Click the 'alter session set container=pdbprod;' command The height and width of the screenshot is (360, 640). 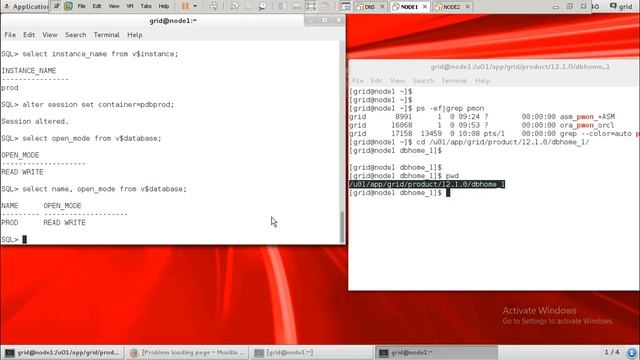click(98, 105)
